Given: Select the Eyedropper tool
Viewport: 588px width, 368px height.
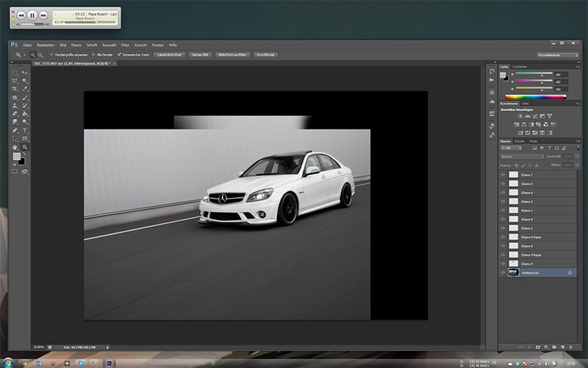Looking at the screenshot, I should click(x=25, y=89).
